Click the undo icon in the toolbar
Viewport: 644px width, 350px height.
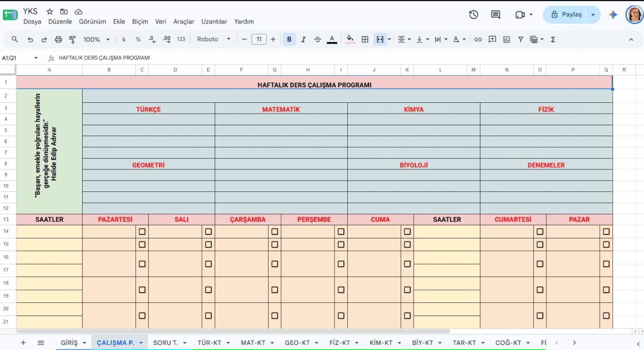pyautogui.click(x=30, y=40)
